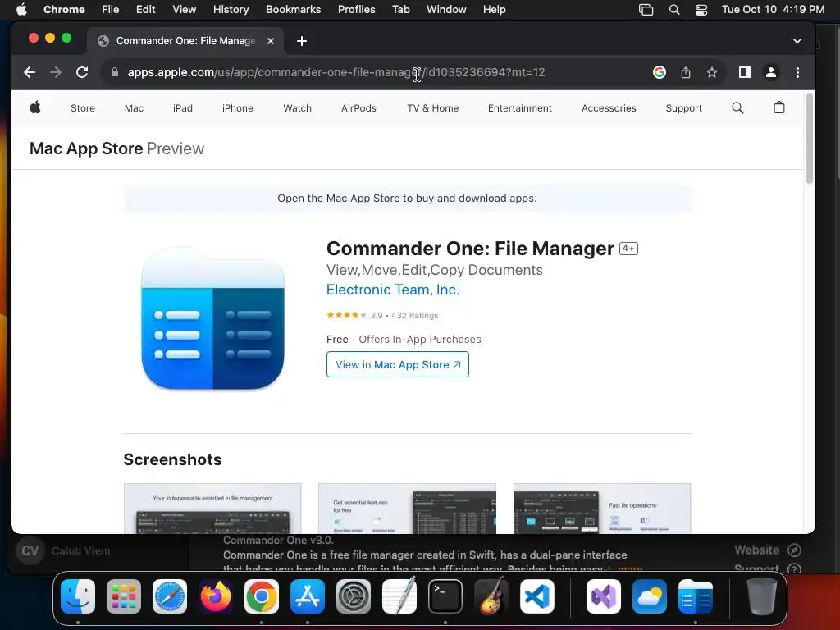This screenshot has height=630, width=840.
Task: Open the Mac nav link
Action: click(x=134, y=108)
